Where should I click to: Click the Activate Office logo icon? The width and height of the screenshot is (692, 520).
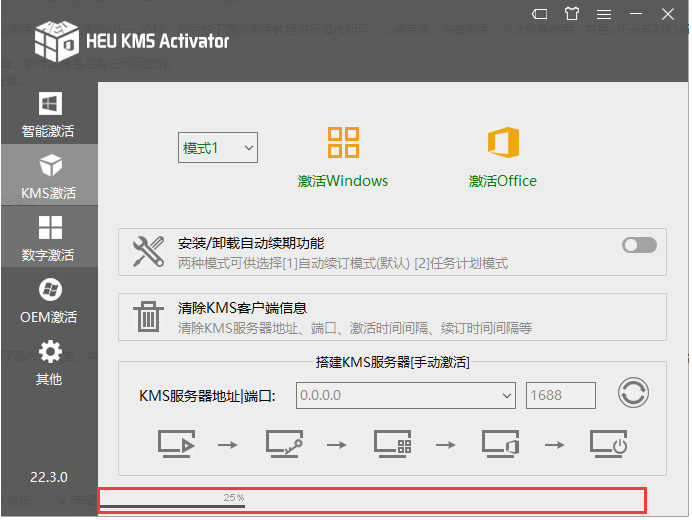tap(503, 142)
